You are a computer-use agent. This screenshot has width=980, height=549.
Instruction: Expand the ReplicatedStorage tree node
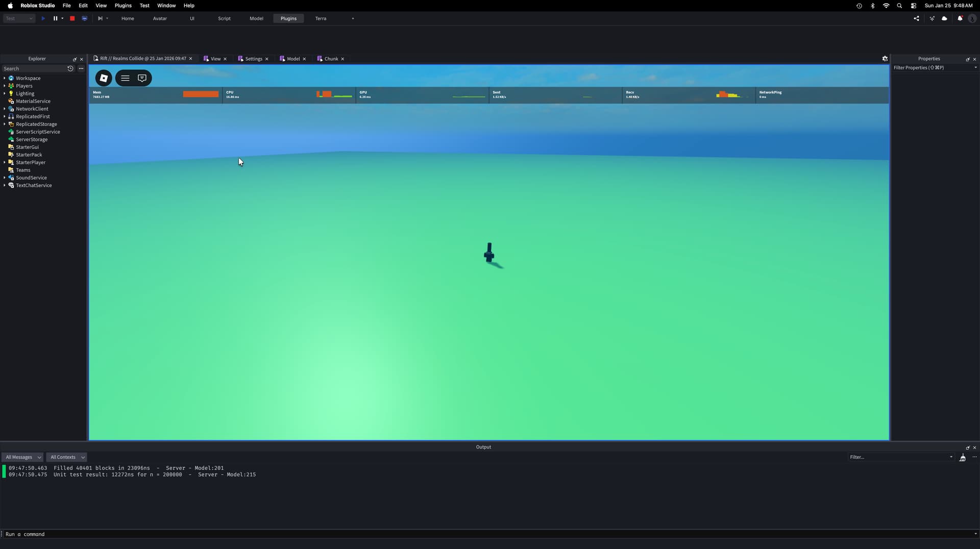5,124
